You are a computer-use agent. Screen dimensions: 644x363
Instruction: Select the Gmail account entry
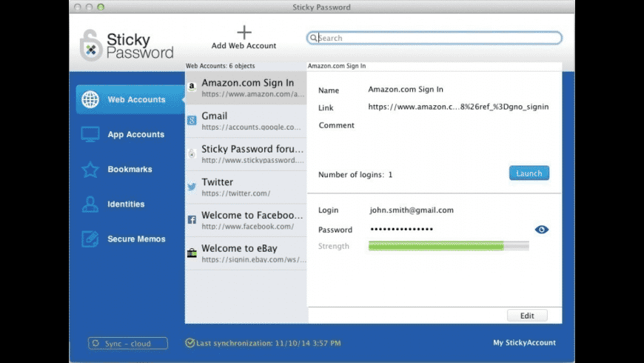click(246, 121)
